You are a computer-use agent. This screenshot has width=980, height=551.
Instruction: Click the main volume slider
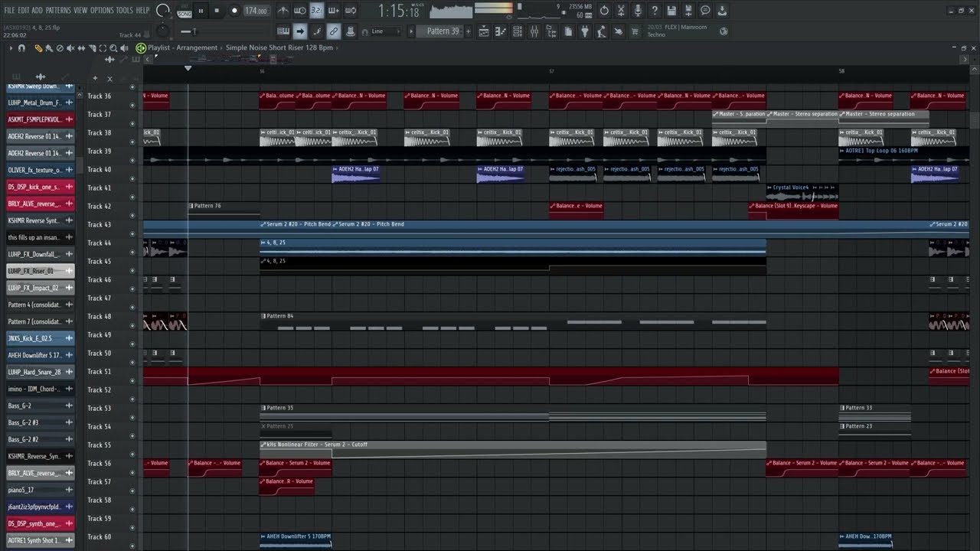(x=162, y=10)
